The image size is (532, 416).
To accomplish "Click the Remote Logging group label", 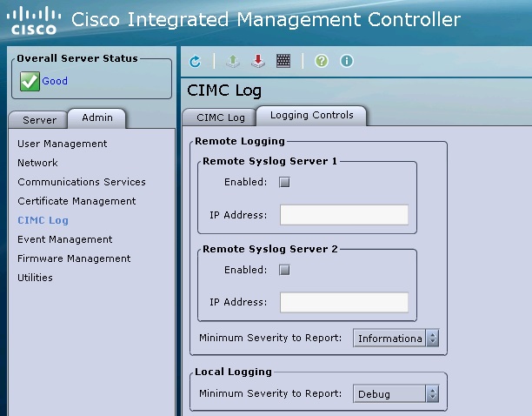I will pos(240,141).
